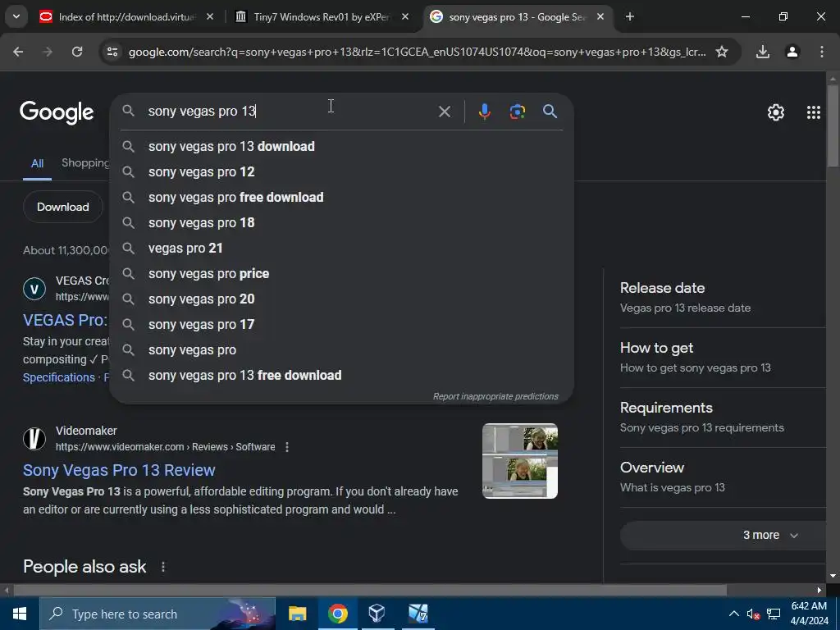Image resolution: width=840 pixels, height=630 pixels.
Task: Clear the search box with the X
Action: click(445, 112)
